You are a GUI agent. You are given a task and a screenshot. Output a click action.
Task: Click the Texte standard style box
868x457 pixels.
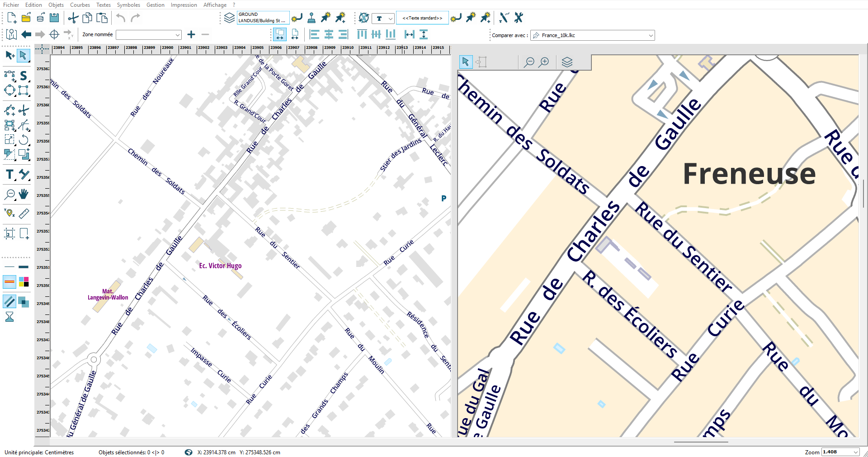[x=422, y=18]
